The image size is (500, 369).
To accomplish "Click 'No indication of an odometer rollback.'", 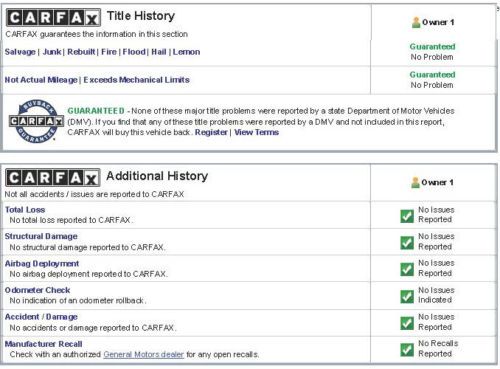I will [78, 301].
